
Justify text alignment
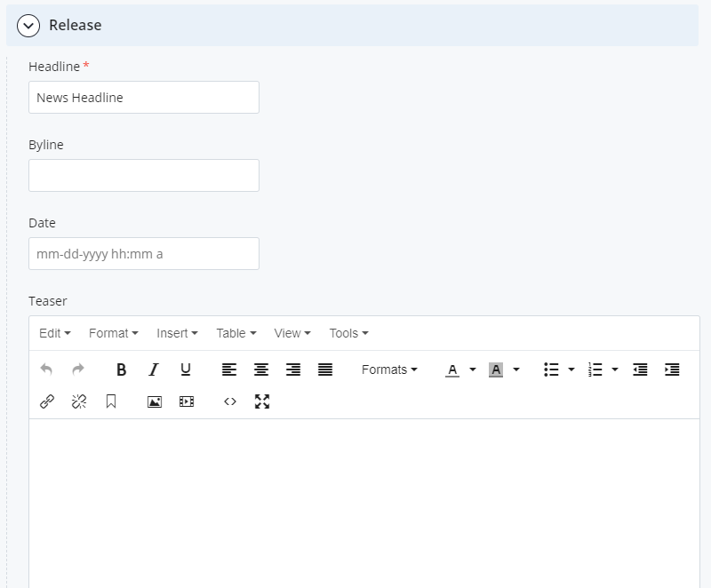tap(325, 369)
